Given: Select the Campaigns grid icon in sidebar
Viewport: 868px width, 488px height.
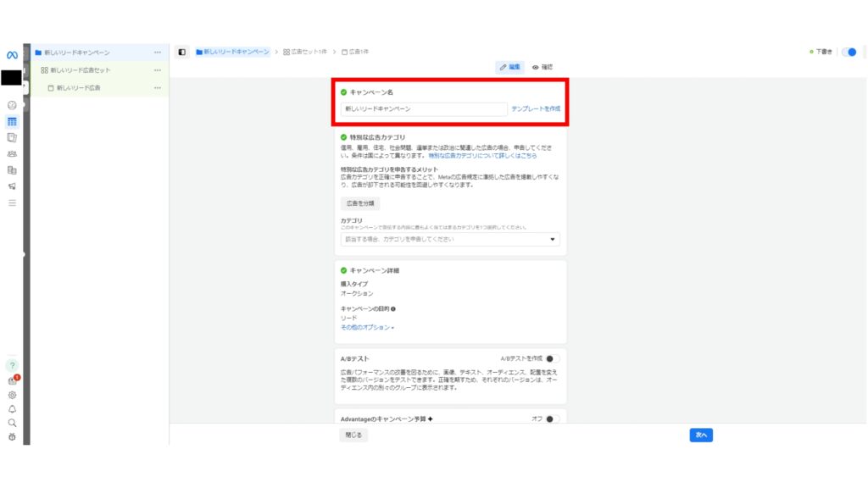Looking at the screenshot, I should click(10, 122).
